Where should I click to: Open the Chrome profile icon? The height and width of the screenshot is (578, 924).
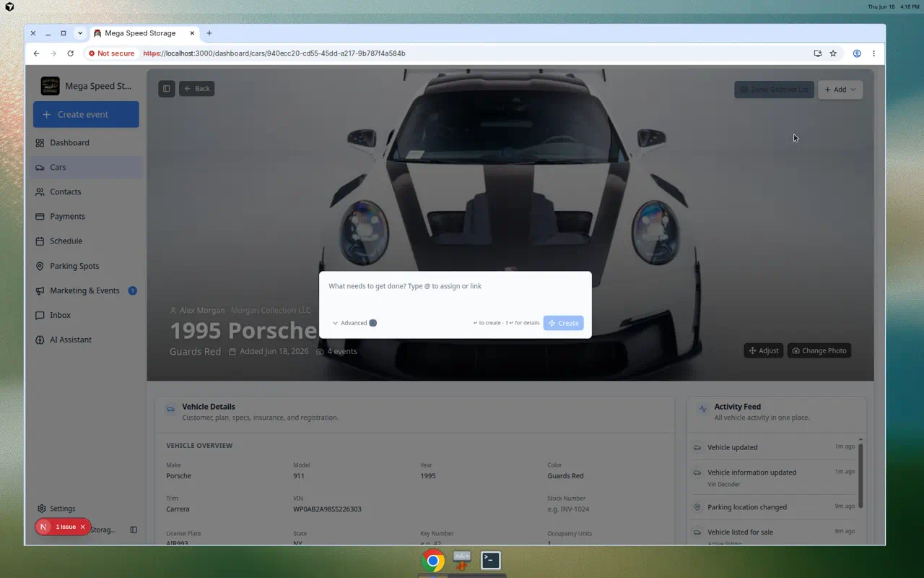(x=857, y=53)
